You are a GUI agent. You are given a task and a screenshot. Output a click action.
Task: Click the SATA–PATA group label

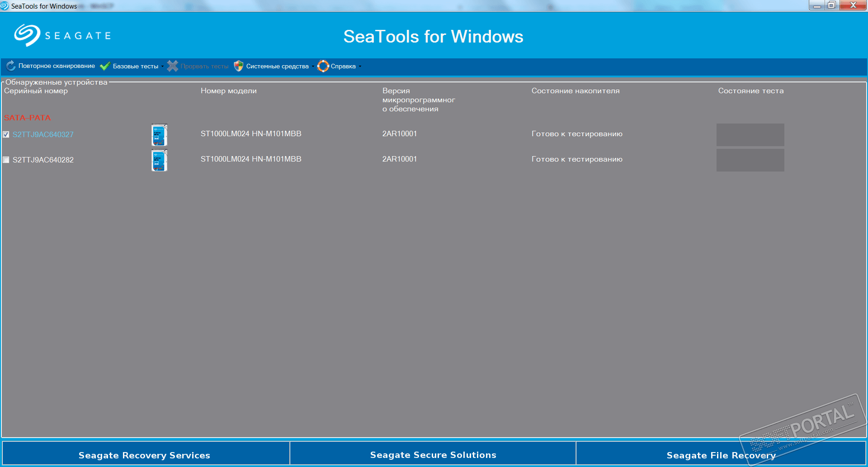(27, 118)
